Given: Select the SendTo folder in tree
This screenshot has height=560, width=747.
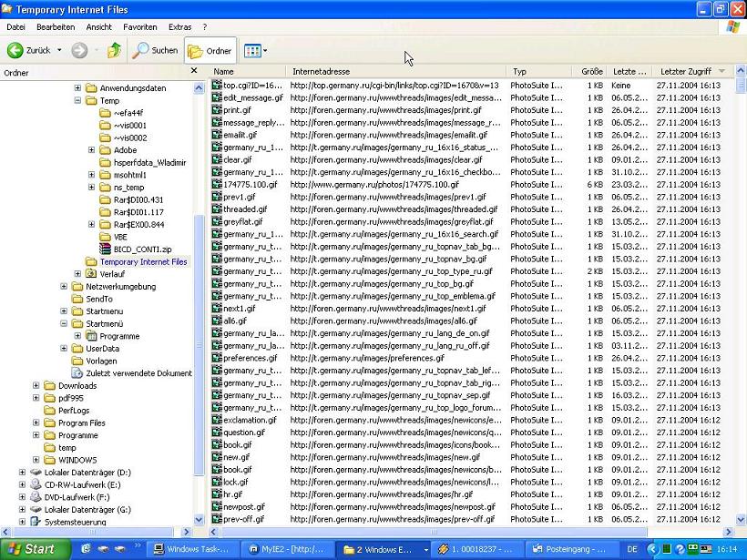Looking at the screenshot, I should (99, 299).
